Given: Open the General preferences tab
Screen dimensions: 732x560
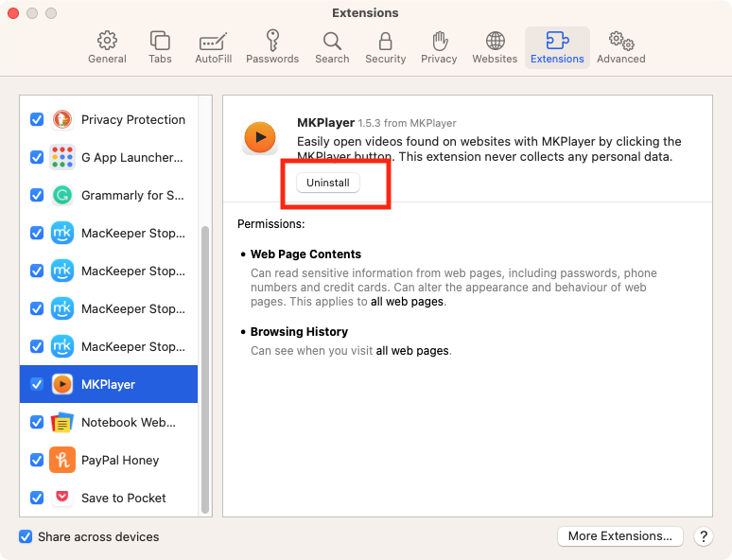Looking at the screenshot, I should (107, 47).
